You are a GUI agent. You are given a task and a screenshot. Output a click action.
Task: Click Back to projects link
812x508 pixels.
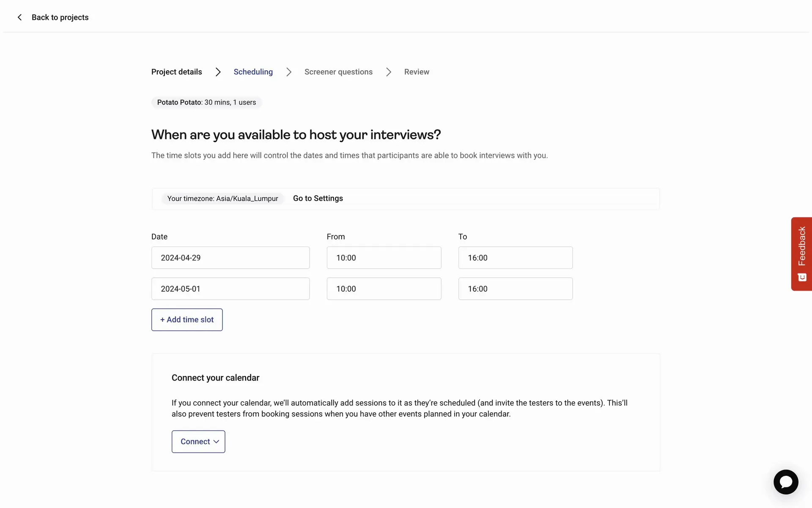[60, 17]
